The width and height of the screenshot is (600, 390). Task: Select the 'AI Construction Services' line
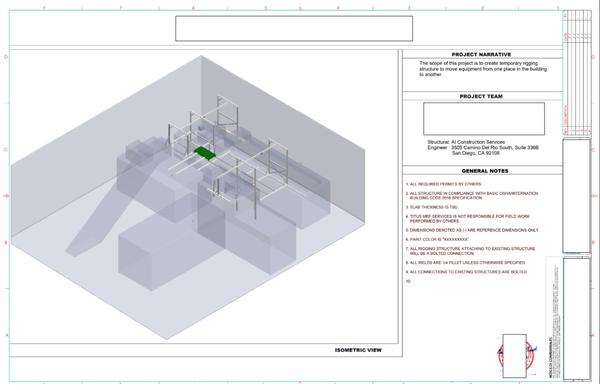pos(478,142)
